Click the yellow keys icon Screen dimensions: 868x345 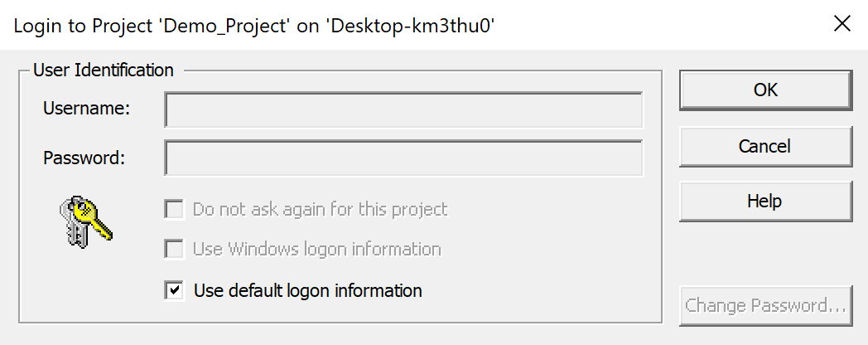(85, 221)
